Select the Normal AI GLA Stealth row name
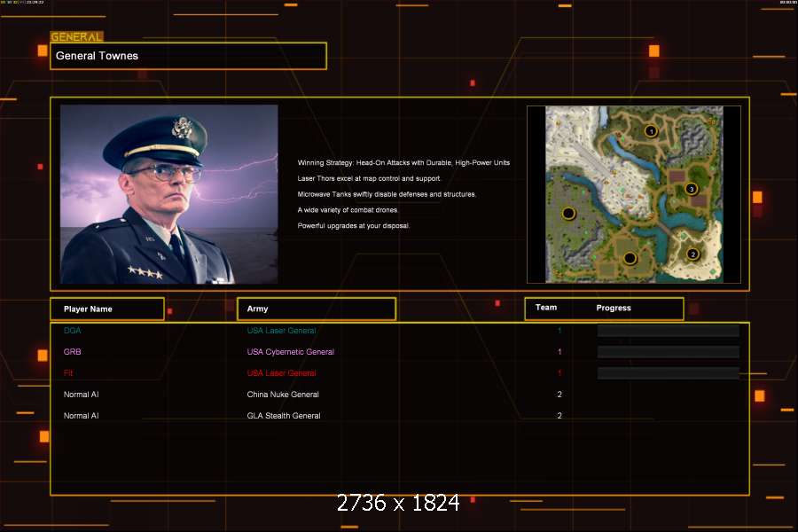This screenshot has height=532, width=798. coord(81,416)
